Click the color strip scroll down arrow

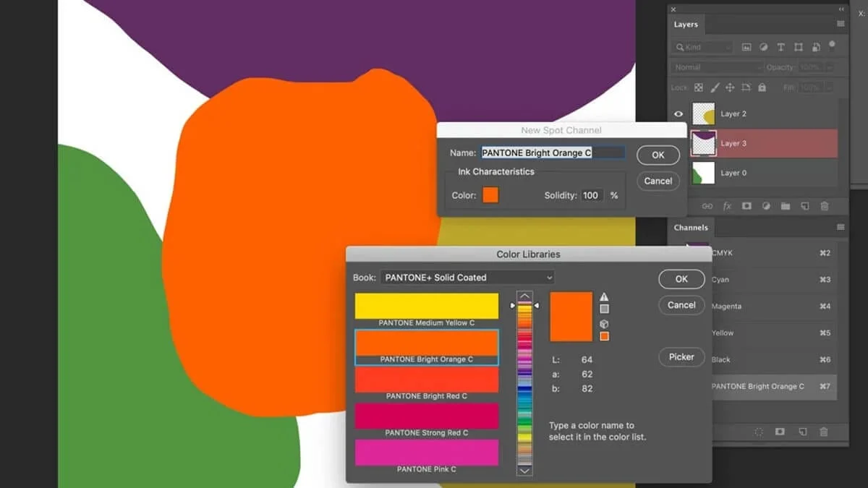click(x=525, y=470)
